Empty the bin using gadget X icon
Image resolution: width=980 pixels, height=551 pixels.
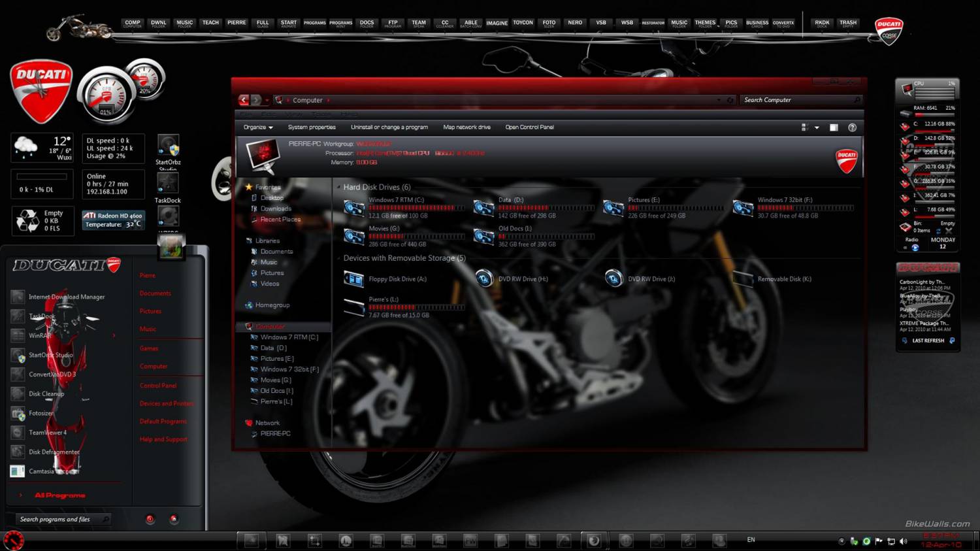(x=949, y=231)
